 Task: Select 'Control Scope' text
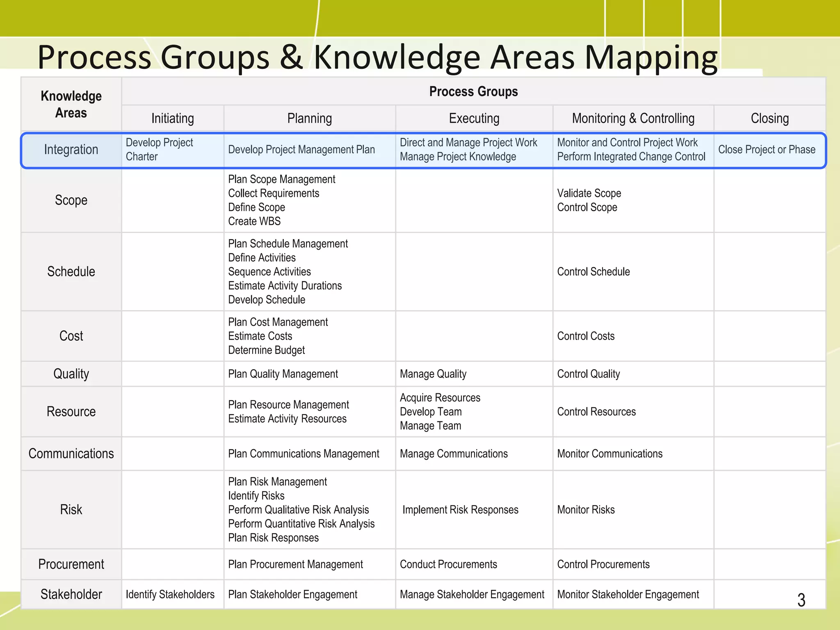[587, 208]
